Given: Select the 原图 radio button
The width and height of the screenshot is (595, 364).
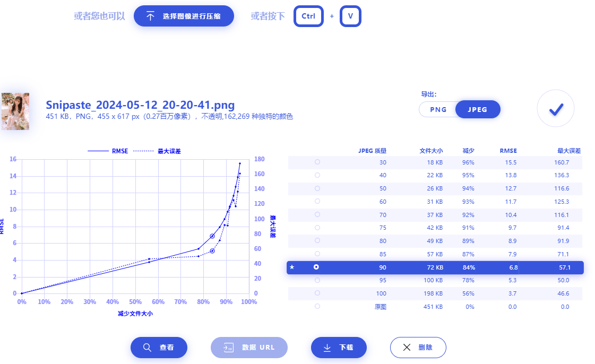Looking at the screenshot, I should click(317, 307).
